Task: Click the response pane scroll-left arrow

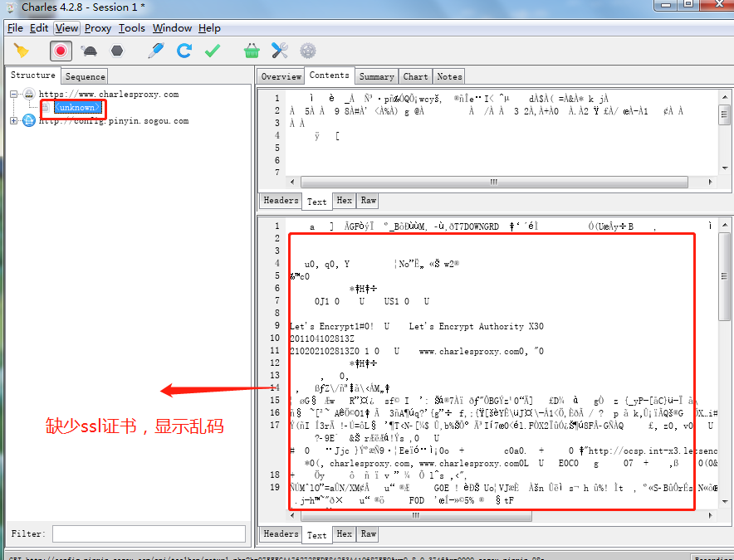Action: click(292, 515)
